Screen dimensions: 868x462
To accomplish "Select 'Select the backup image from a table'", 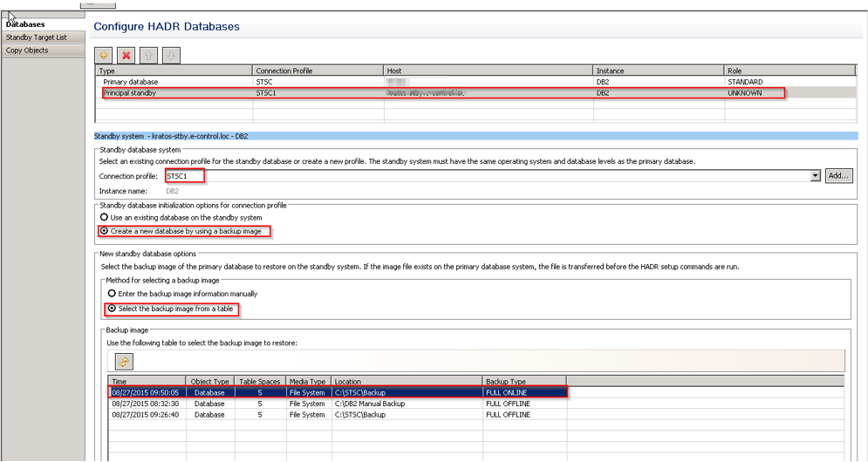I will click(112, 309).
